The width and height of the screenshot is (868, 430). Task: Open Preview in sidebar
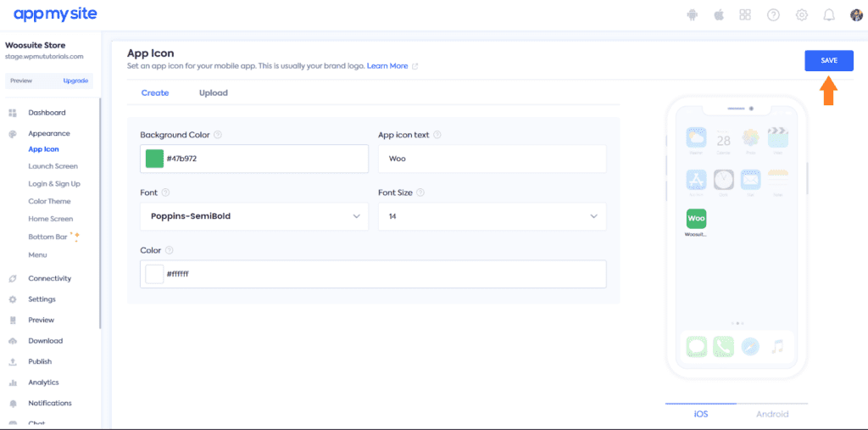[42, 321]
